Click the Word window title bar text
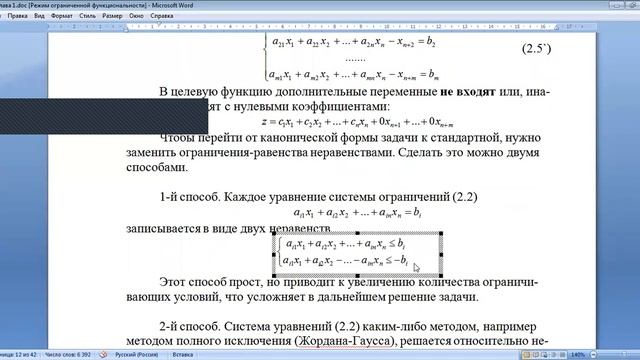640x360 pixels. (x=96, y=5)
